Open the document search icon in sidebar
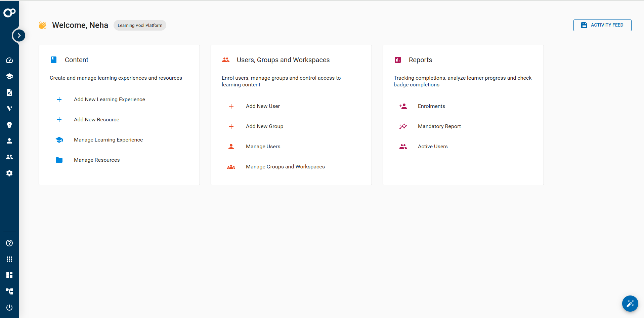The width and height of the screenshot is (644, 318). (9, 92)
